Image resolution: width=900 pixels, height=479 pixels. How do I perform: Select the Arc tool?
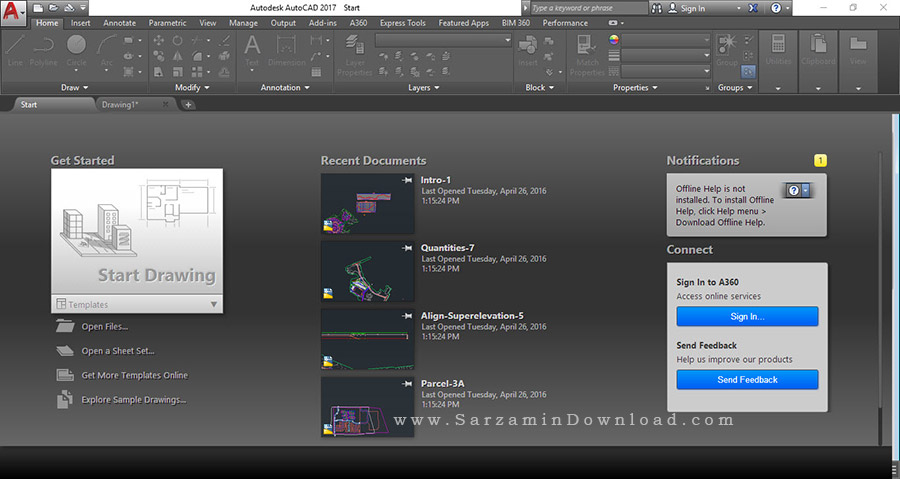click(x=106, y=51)
